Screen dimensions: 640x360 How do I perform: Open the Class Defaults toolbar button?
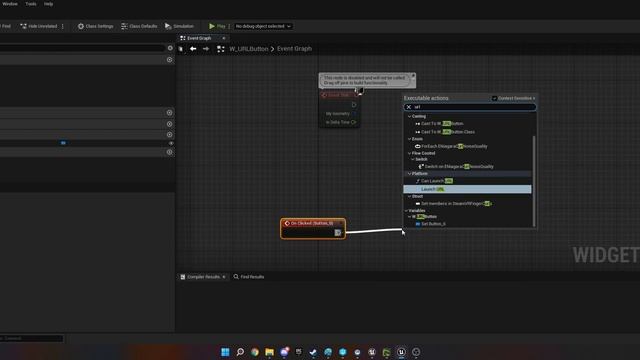139,26
